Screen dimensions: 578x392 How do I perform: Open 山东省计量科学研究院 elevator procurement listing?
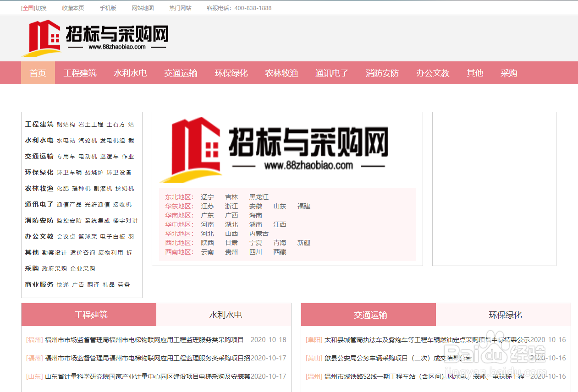click(148, 376)
